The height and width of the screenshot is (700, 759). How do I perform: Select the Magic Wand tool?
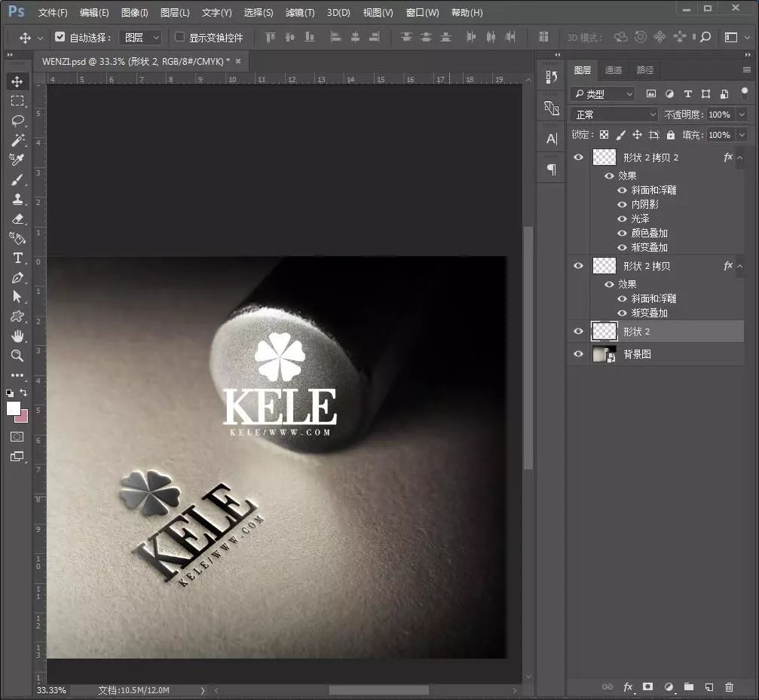[x=17, y=140]
